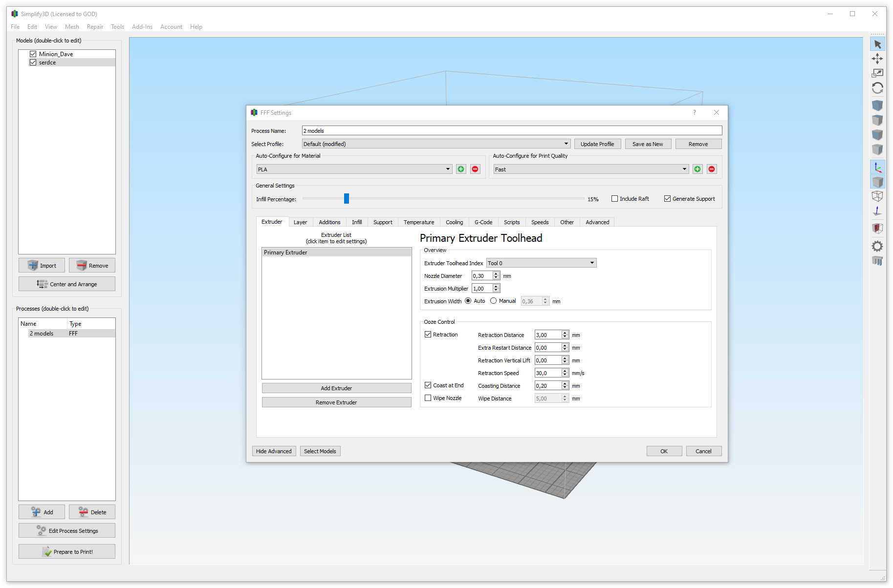Image resolution: width=893 pixels, height=588 pixels.
Task: Decrease Coasting Distance with down arrow
Action: [565, 388]
